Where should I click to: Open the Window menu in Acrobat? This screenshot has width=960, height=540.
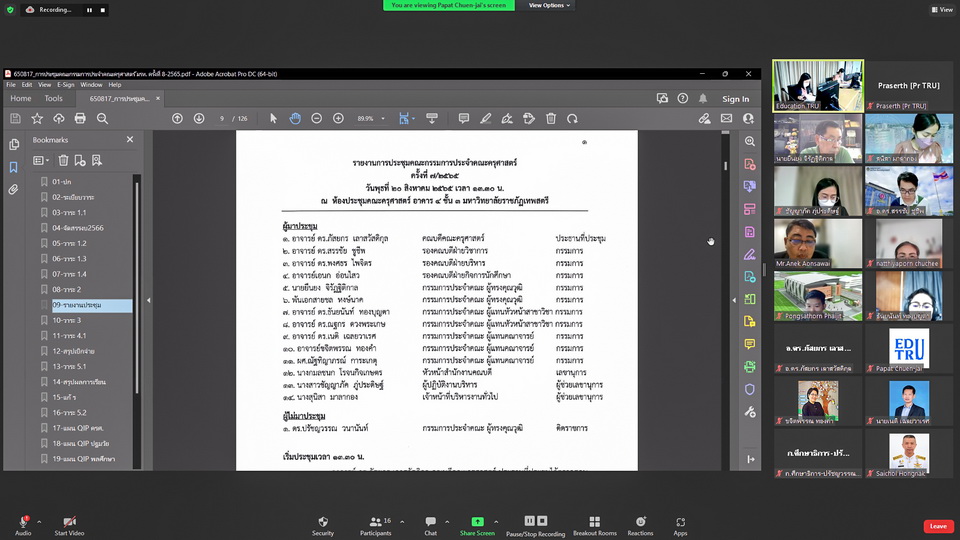pyautogui.click(x=91, y=85)
